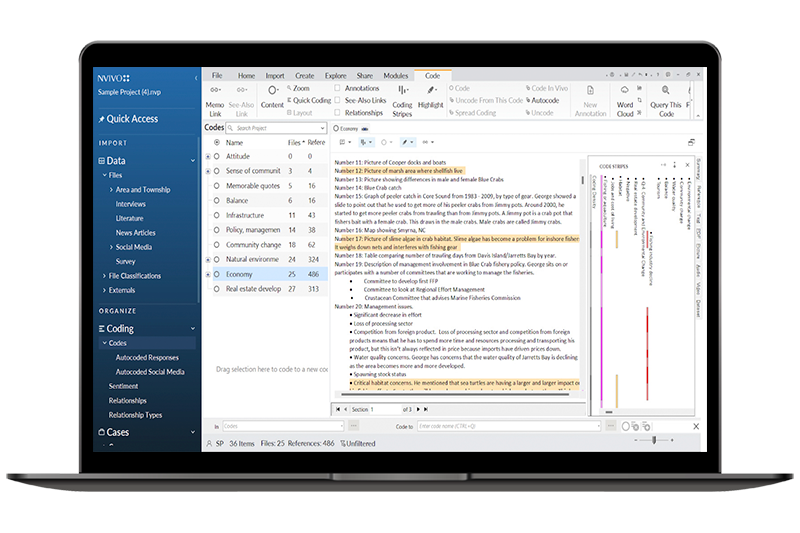Screen dimensions: 800x533
Task: Select the Real estate develop code circle
Action: tap(217, 289)
